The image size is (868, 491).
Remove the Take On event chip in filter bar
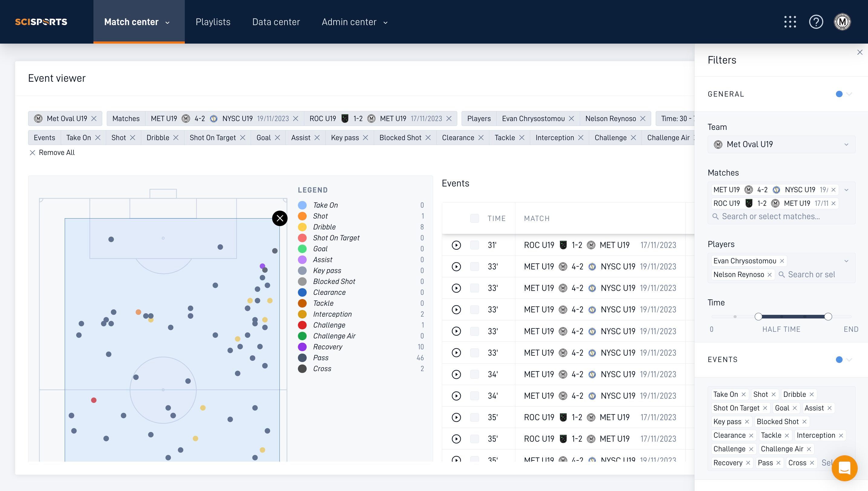coord(98,138)
